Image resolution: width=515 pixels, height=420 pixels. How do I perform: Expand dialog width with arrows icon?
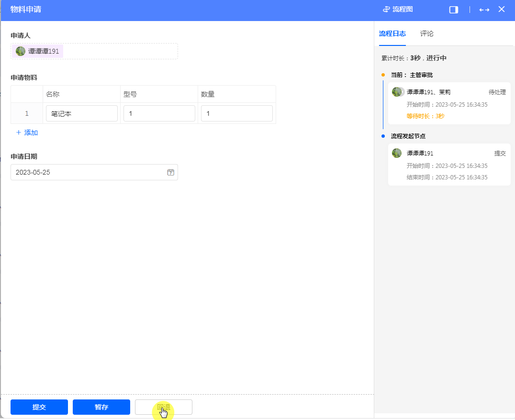click(x=484, y=10)
